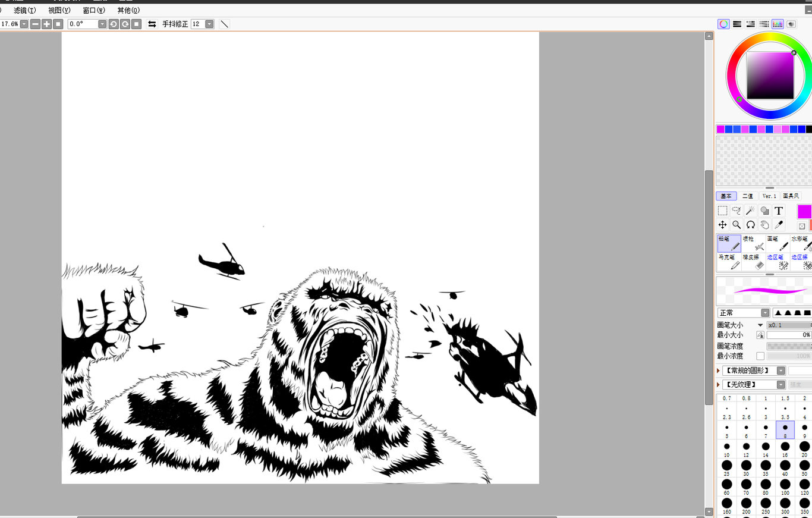Choose the 选区笔 selection pen
The height and width of the screenshot is (518, 812).
778,262
